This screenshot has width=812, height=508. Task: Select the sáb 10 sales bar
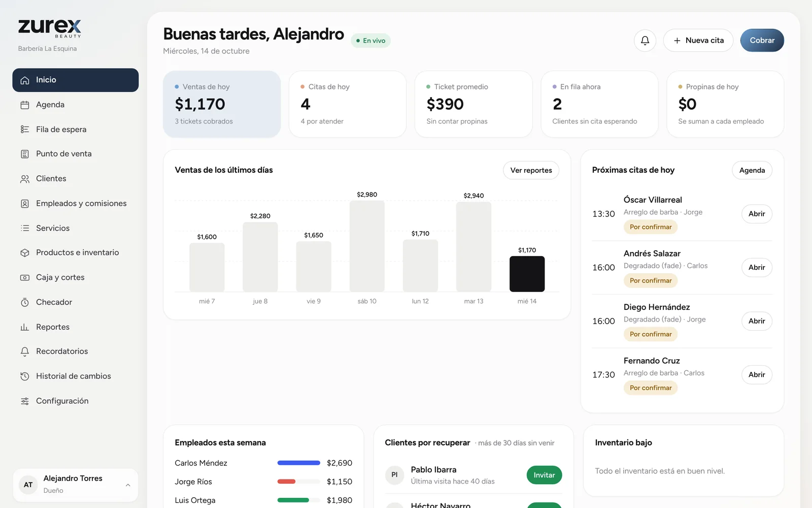pos(367,246)
